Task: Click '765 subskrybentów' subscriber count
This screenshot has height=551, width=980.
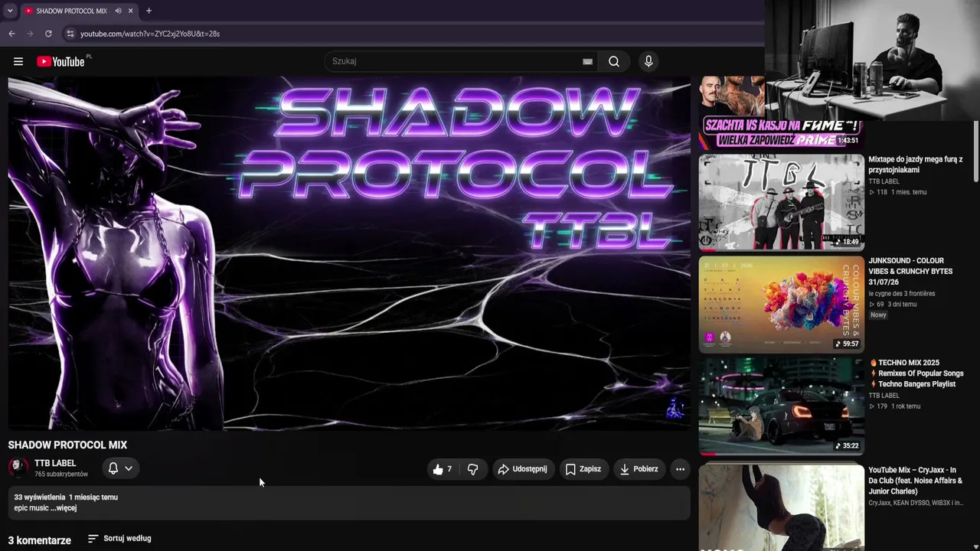Action: click(61, 474)
